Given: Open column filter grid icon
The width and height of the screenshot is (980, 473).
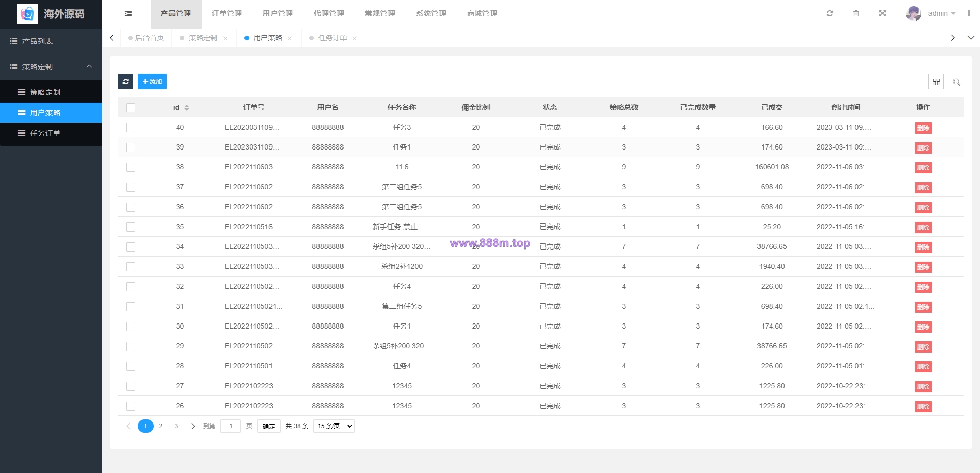Looking at the screenshot, I should [936, 82].
